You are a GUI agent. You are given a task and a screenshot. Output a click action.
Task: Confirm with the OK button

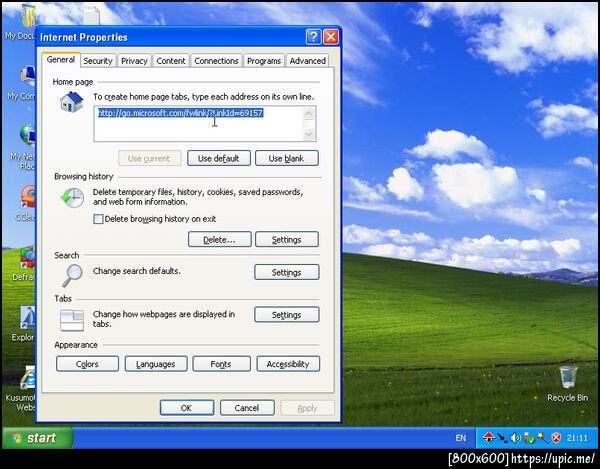(x=187, y=408)
